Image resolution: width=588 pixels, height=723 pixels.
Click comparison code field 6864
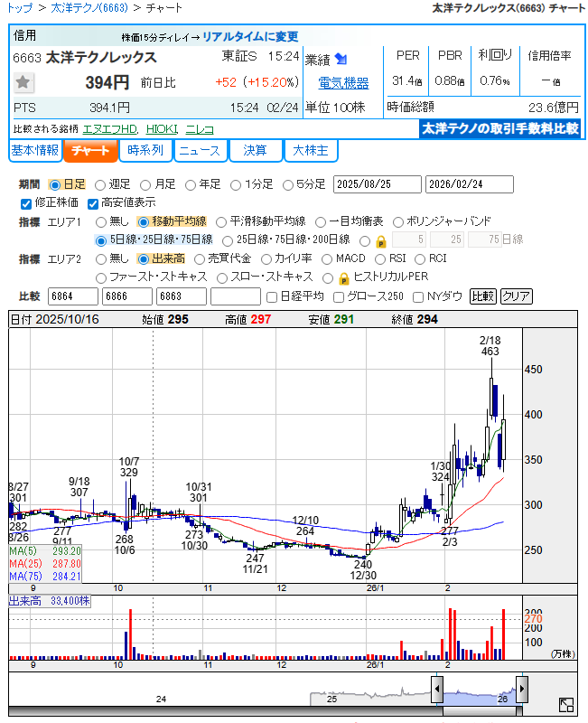(x=73, y=296)
